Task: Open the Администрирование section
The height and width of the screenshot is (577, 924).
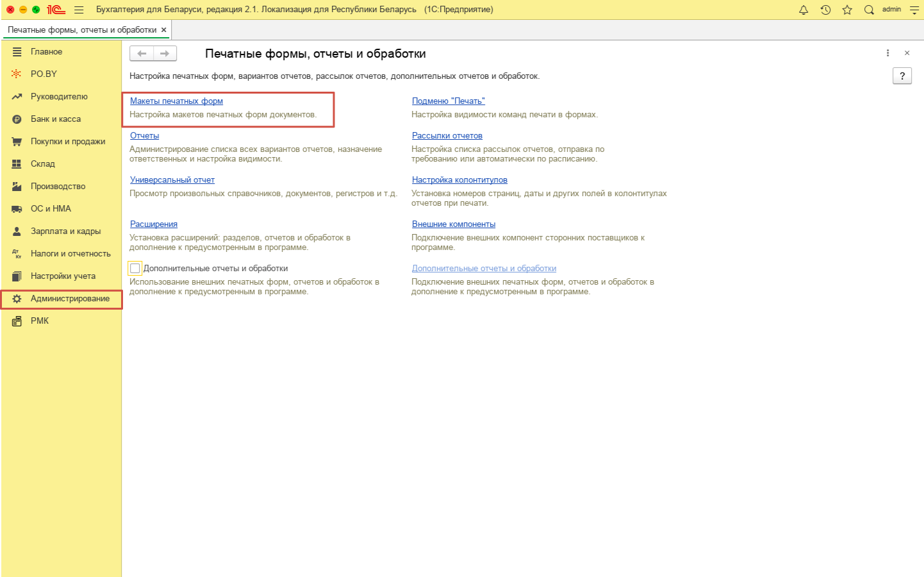Action: tap(70, 299)
